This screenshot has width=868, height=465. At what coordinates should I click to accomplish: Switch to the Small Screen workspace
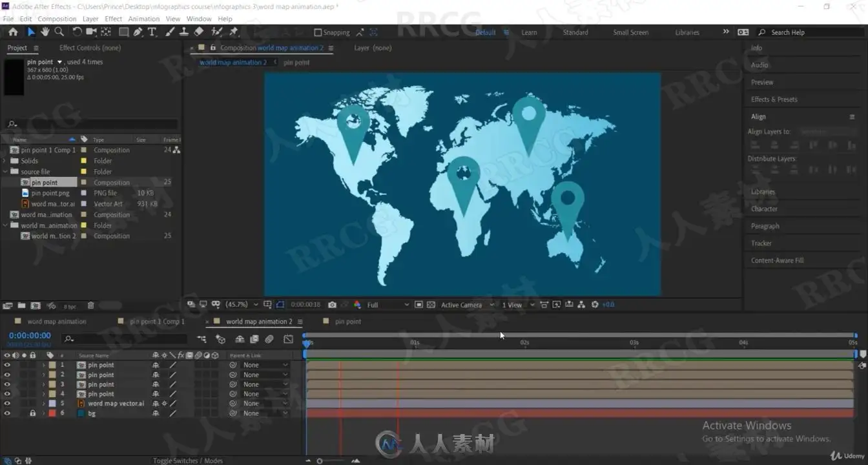coord(631,32)
